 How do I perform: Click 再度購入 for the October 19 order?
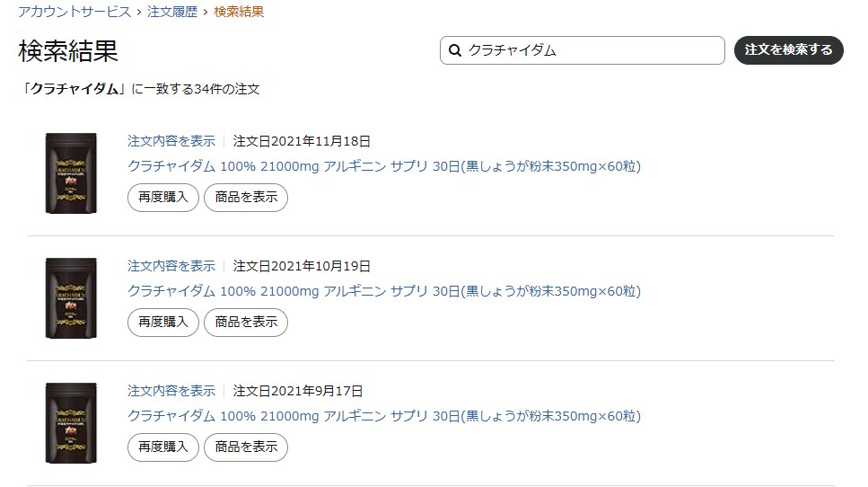[x=163, y=323]
